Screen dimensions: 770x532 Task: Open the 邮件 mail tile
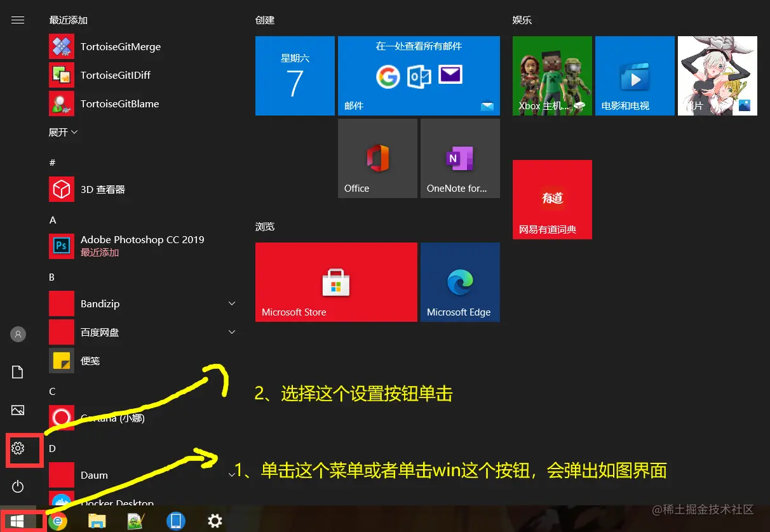tap(419, 76)
